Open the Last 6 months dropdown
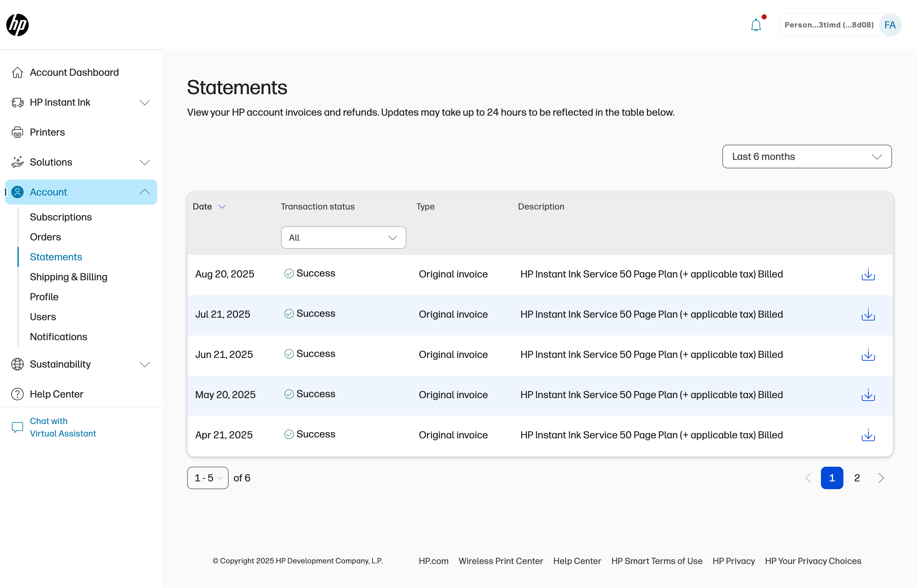The height and width of the screenshot is (588, 917). tap(807, 157)
